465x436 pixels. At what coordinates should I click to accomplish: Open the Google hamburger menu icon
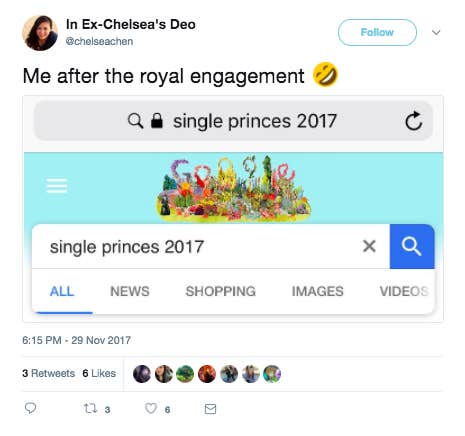[x=57, y=186]
